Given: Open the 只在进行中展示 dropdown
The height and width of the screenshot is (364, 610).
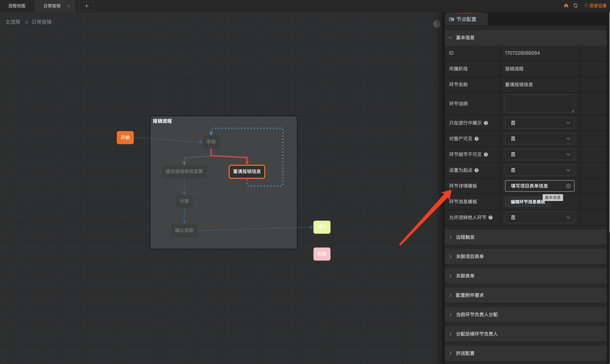Looking at the screenshot, I should (x=539, y=123).
